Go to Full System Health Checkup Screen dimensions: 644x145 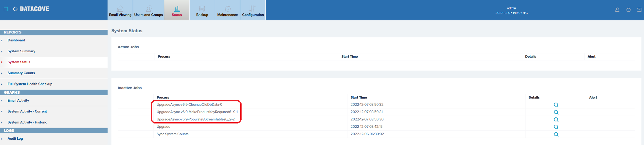point(30,84)
